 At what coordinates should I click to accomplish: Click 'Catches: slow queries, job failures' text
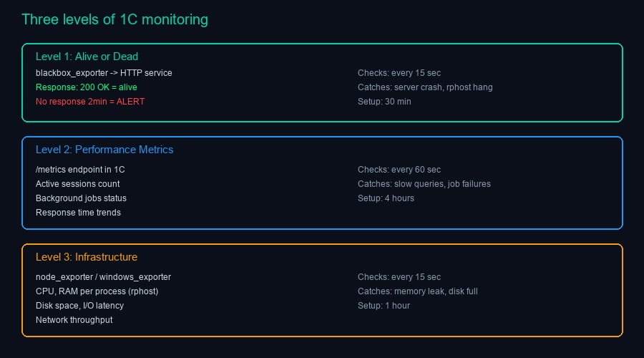424,184
